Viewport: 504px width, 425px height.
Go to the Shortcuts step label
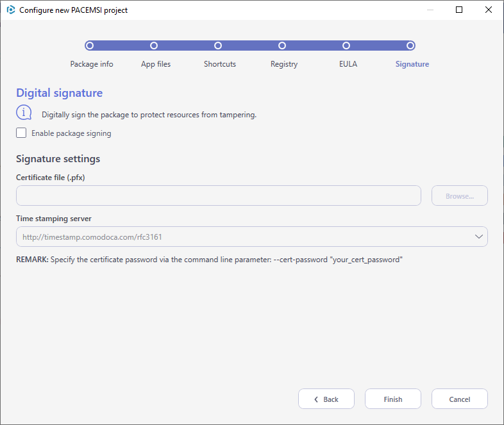coord(220,64)
